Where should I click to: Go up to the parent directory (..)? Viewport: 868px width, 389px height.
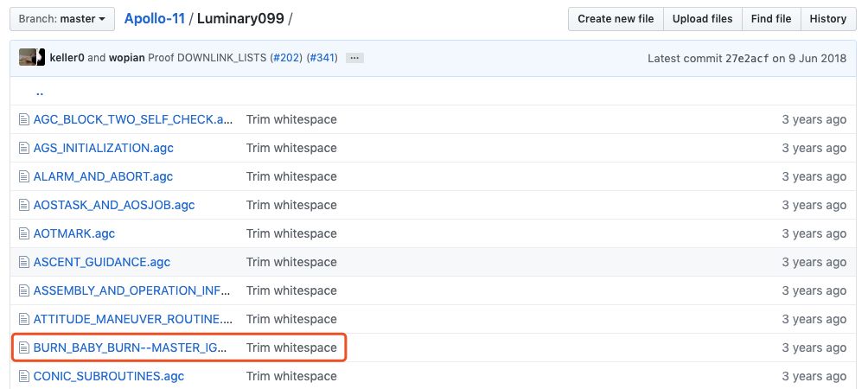coord(39,92)
